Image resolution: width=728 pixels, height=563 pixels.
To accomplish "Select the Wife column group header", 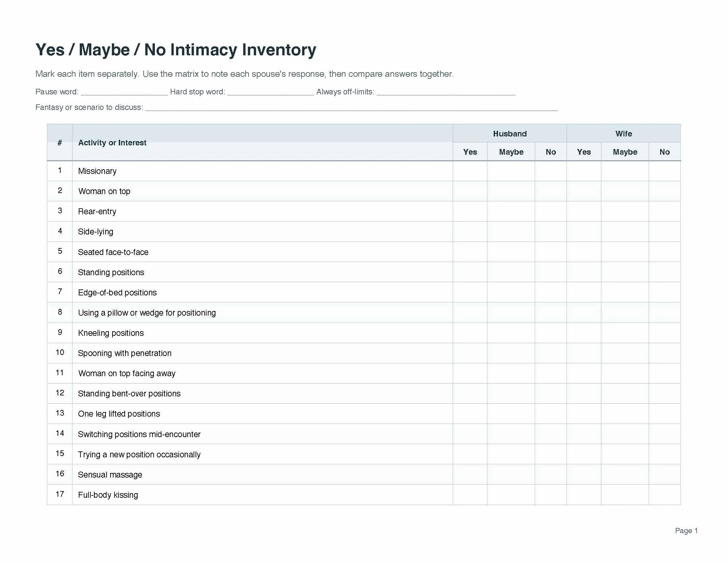I will (623, 134).
